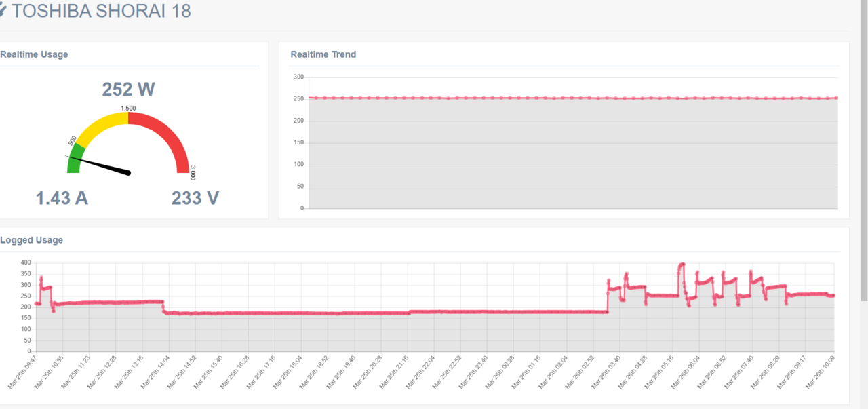Screen dimensions: 868x409
Task: Click the Mar 25th 14:04 time axis label
Action: click(156, 372)
